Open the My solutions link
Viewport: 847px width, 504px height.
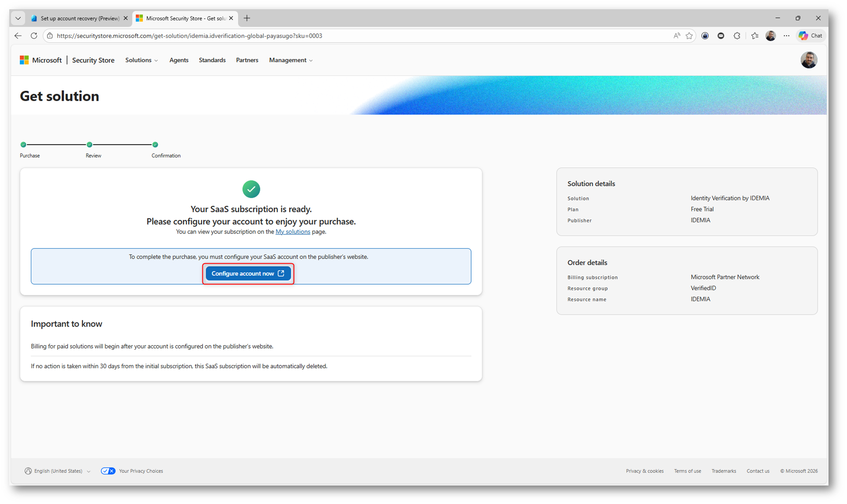[x=293, y=232]
